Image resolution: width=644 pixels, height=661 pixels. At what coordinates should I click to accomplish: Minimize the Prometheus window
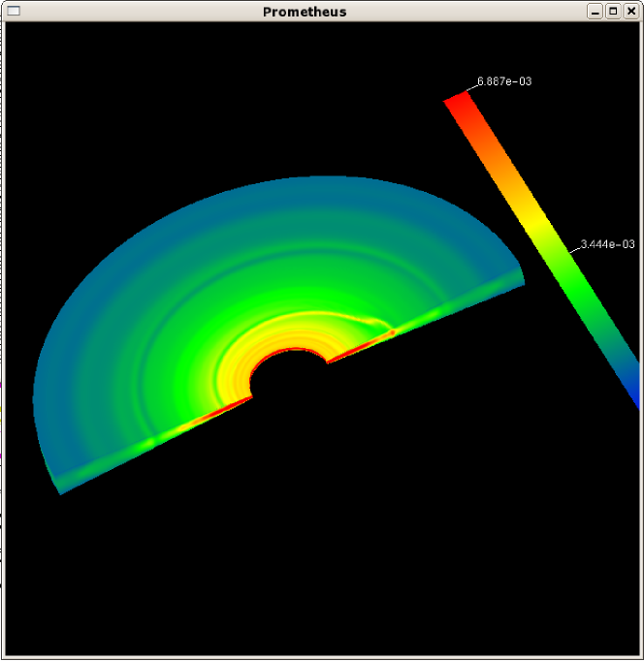click(x=595, y=12)
